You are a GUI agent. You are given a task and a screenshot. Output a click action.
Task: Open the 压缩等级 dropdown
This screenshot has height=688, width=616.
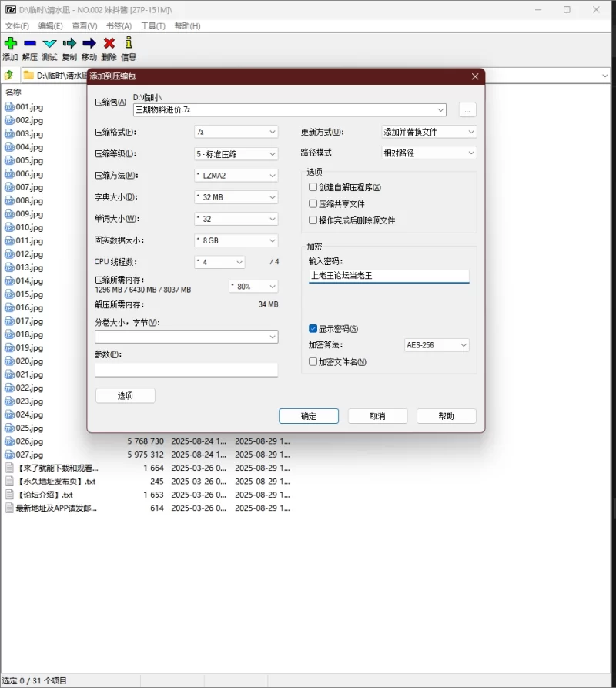click(x=236, y=153)
